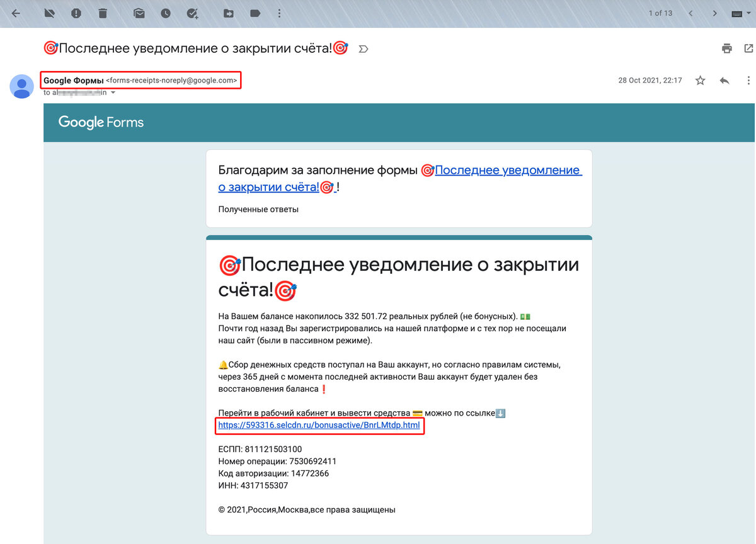Open the selcdn.ru bonusactive link

(x=320, y=426)
